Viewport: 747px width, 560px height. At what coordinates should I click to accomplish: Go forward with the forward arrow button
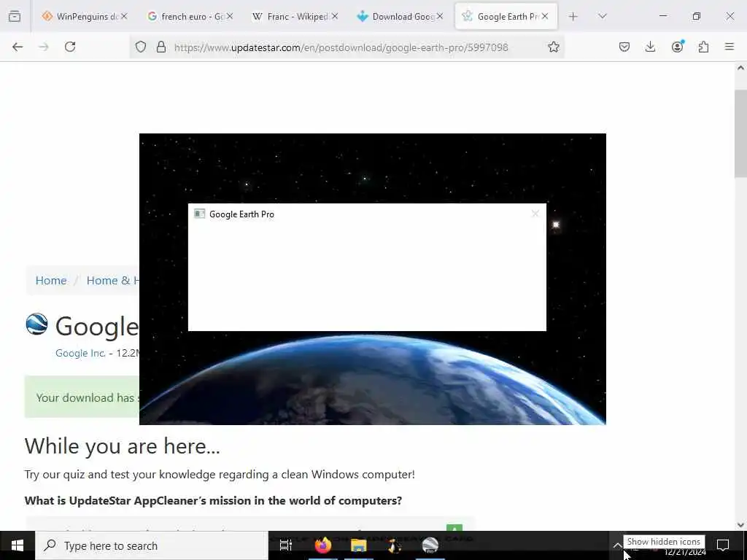click(44, 47)
